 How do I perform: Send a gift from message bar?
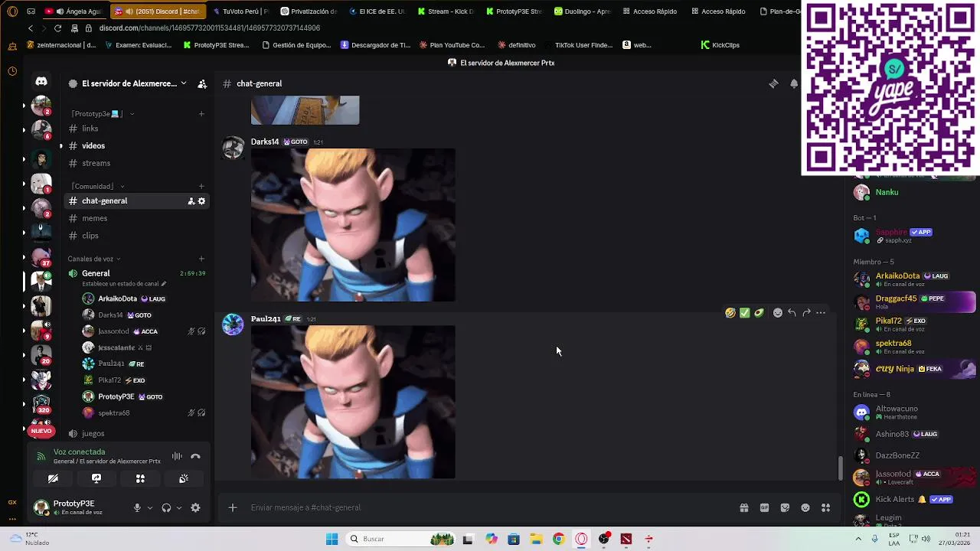743,507
